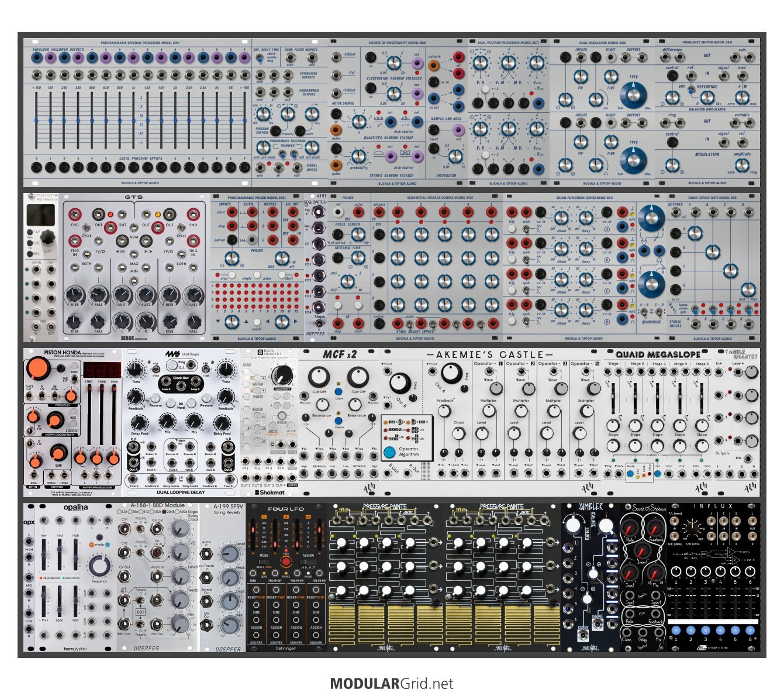Click the Harmony knob on Bard Quartet

[x=283, y=374]
